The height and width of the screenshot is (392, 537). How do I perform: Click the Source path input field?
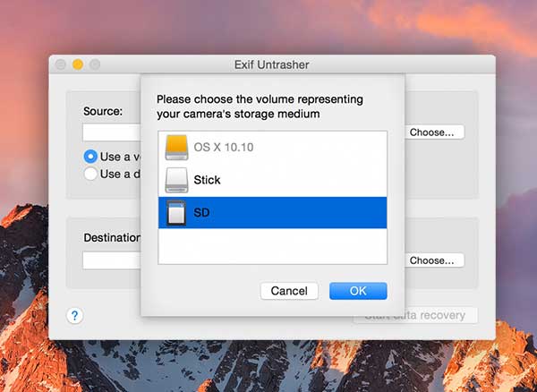tap(112, 132)
